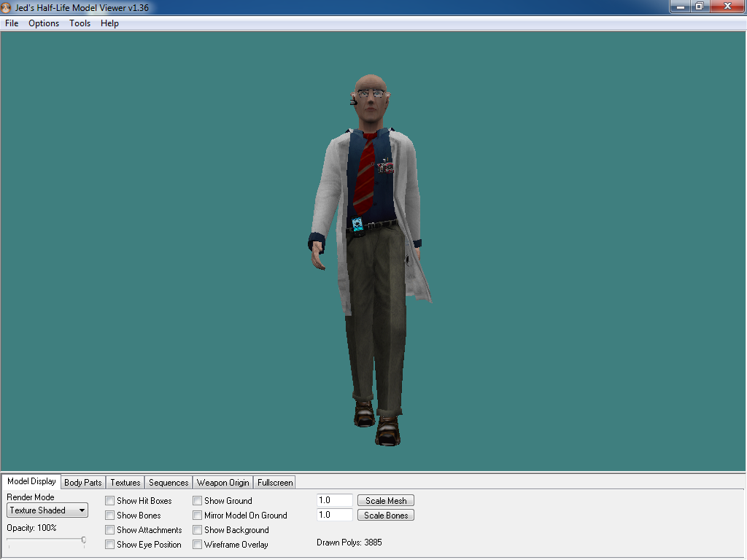Switch to the Weapon Origin tab
Image resolution: width=747 pixels, height=560 pixels.
coord(223,483)
